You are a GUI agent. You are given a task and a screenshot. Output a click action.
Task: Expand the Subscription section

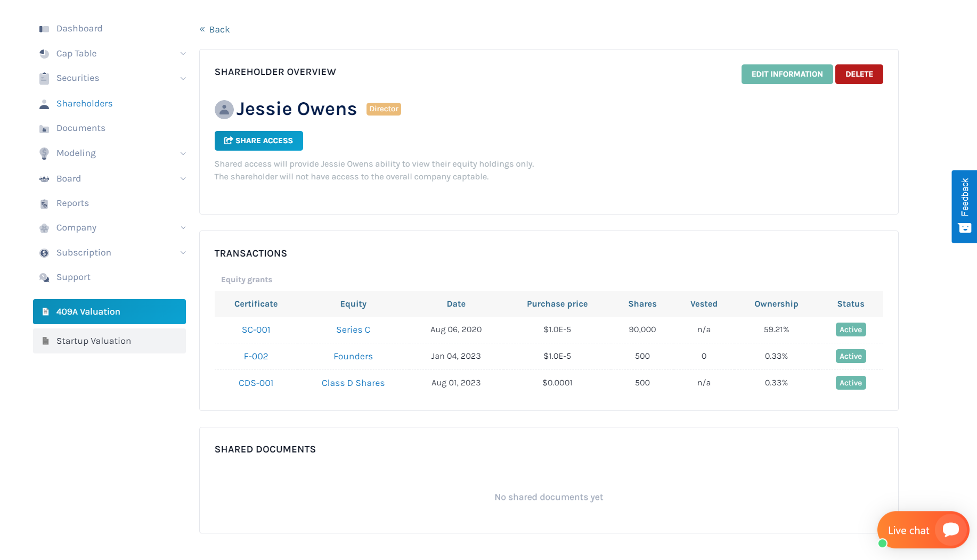click(183, 252)
